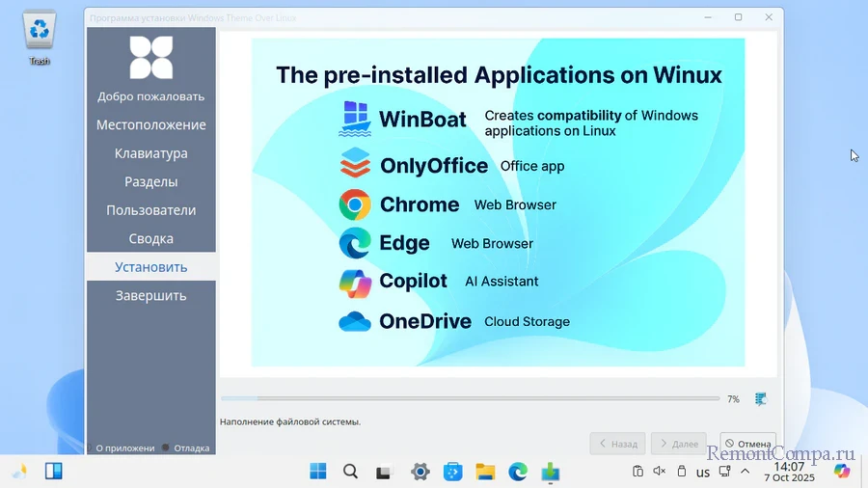Click the Windows-style Start button
Viewport: 868px width, 488px height.
point(318,472)
